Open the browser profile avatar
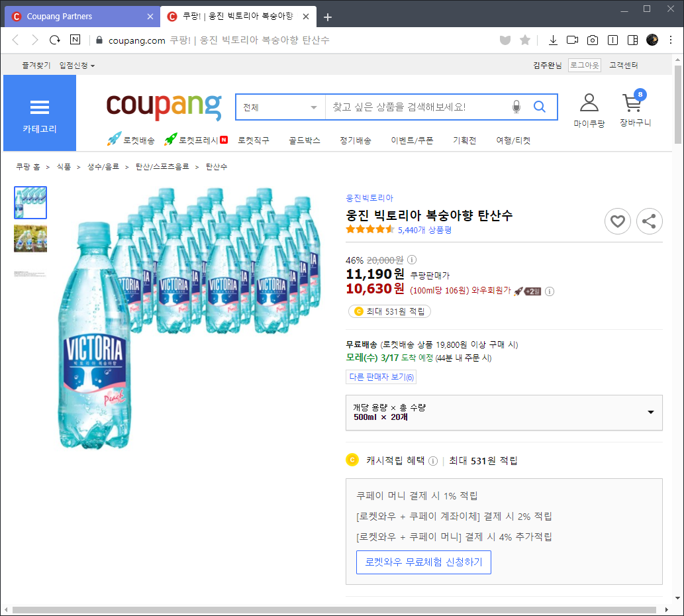The image size is (684, 616). click(652, 40)
